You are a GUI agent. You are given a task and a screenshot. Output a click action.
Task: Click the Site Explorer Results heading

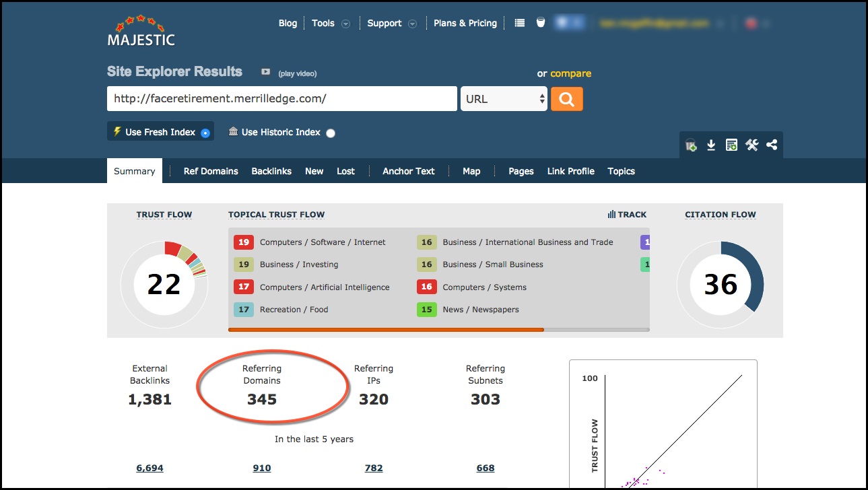coord(174,71)
